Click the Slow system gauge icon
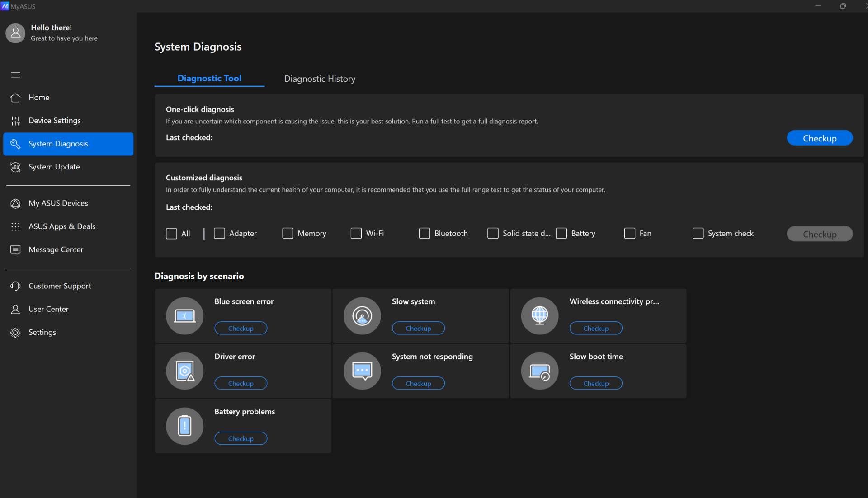 click(x=362, y=316)
